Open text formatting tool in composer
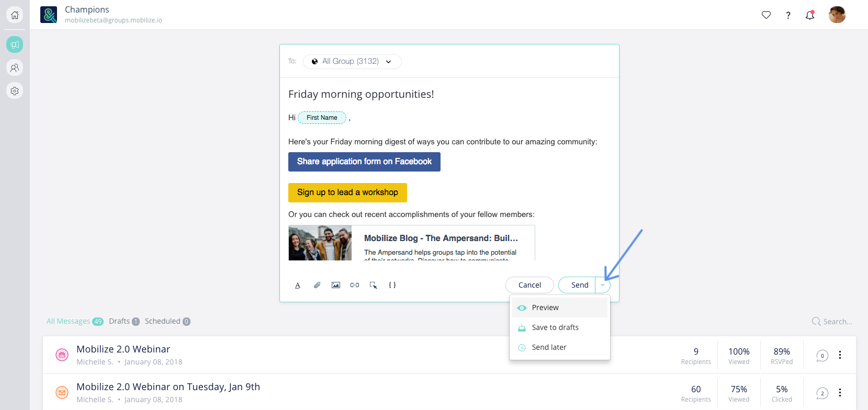The image size is (868, 410). [x=298, y=285]
